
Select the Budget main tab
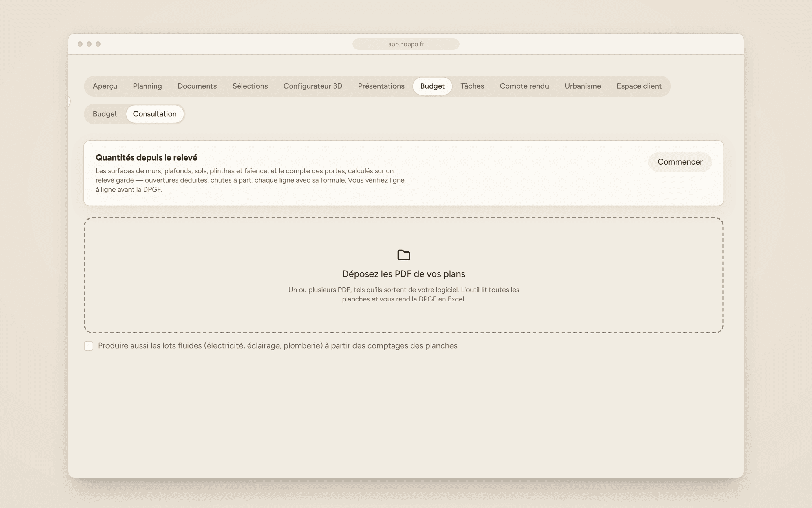(432, 86)
